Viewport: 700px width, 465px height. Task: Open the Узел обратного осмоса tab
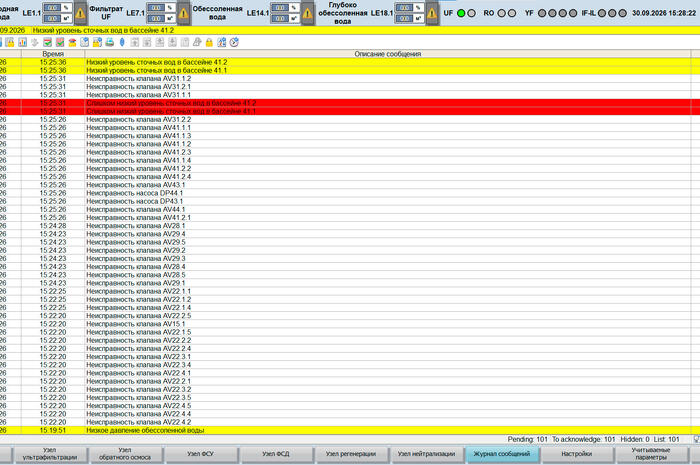(x=125, y=454)
